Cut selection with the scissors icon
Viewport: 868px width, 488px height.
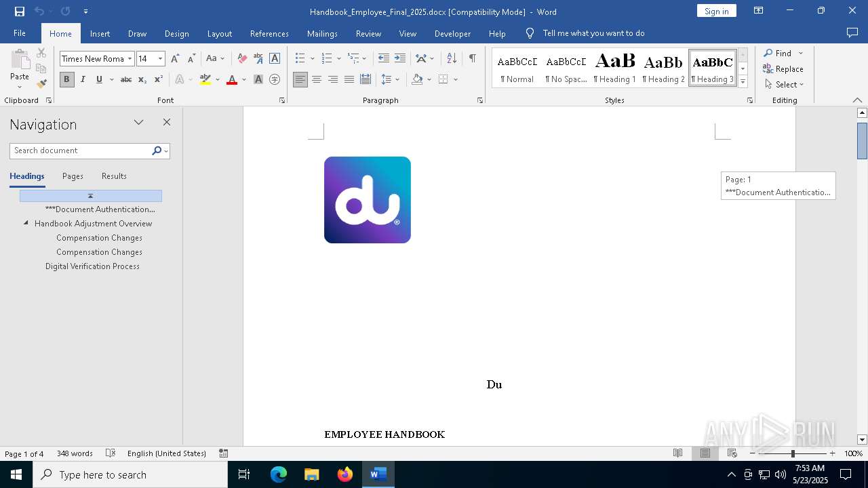point(41,53)
